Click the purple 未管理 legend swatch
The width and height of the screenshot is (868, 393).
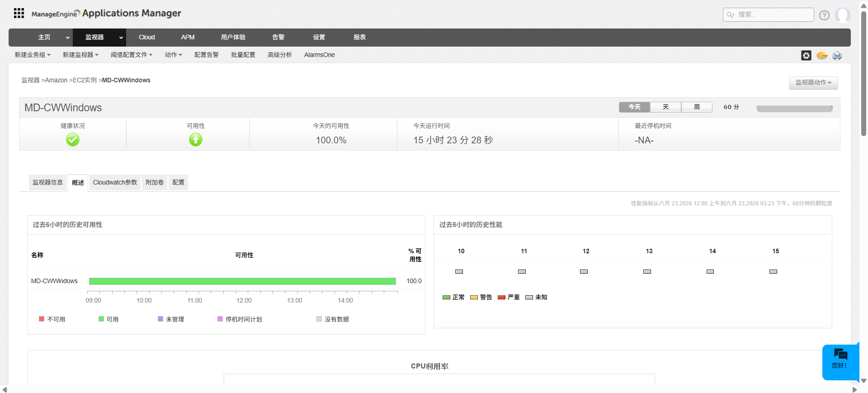tap(160, 319)
